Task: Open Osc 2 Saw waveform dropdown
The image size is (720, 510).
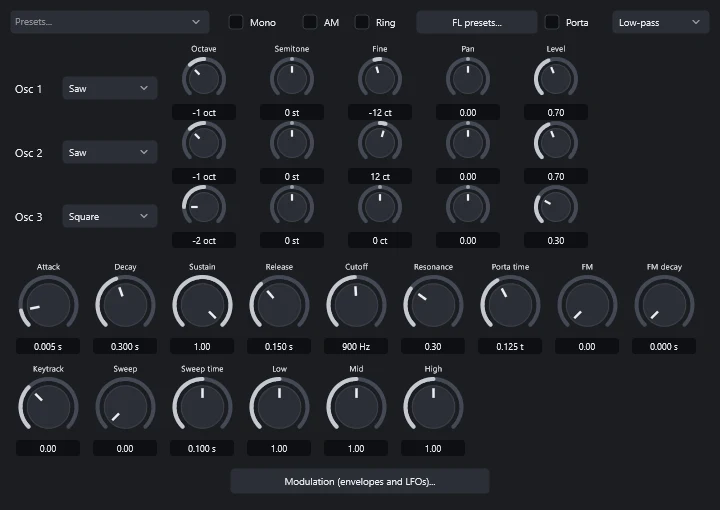Action: (x=110, y=152)
